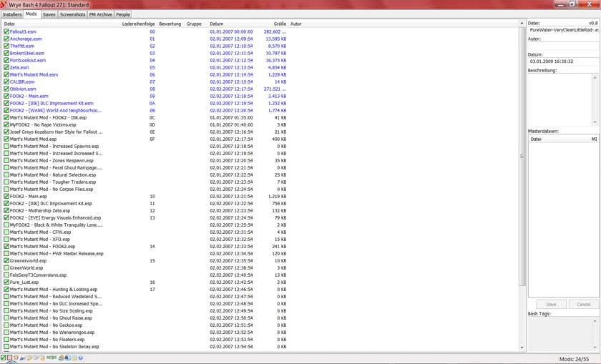Open the Installers tab
Image resolution: width=601 pixels, height=364 pixels.
pyautogui.click(x=12, y=14)
